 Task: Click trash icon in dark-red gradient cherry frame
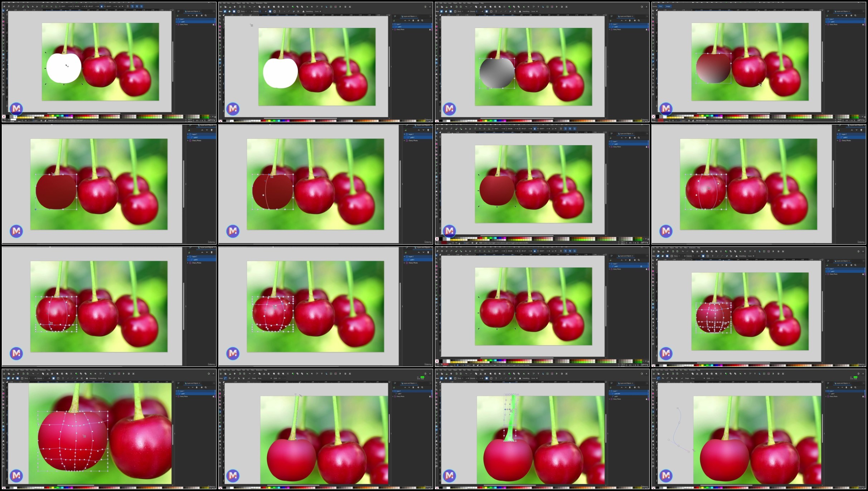[846, 15]
